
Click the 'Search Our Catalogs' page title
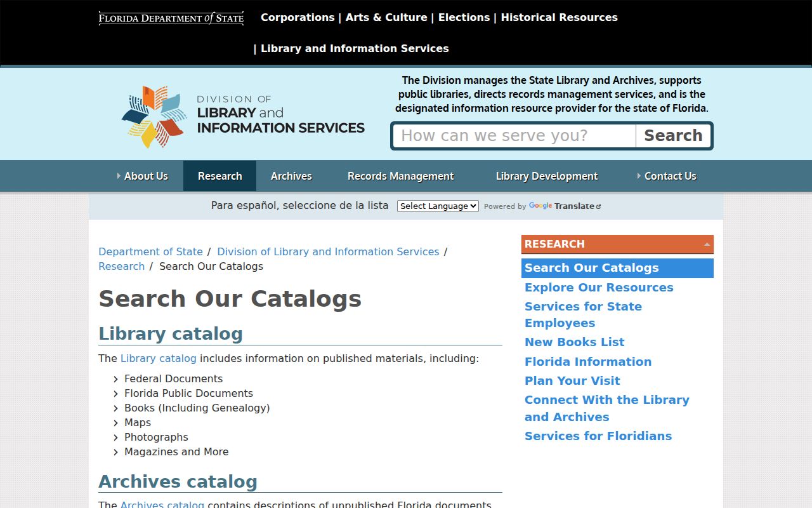tap(230, 299)
